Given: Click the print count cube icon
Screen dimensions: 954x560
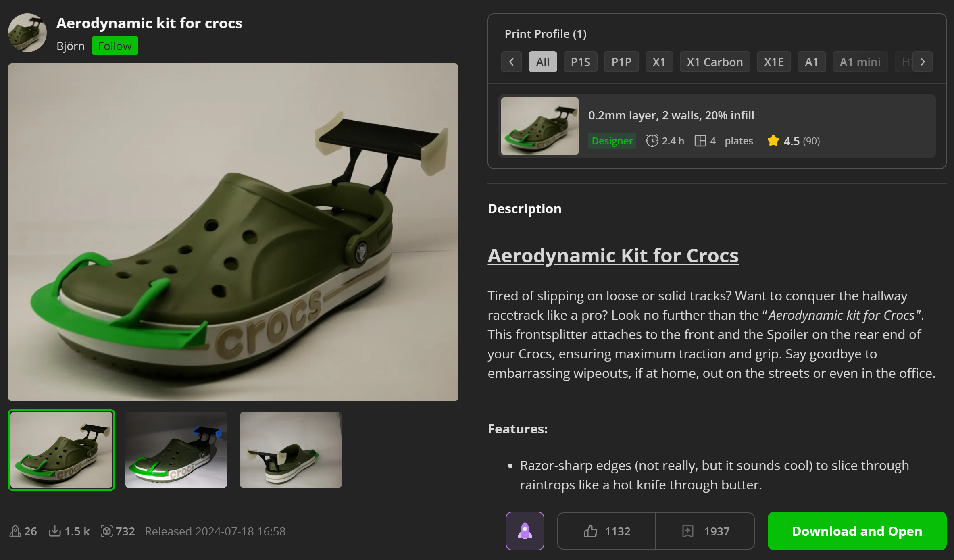Looking at the screenshot, I should pos(106,531).
